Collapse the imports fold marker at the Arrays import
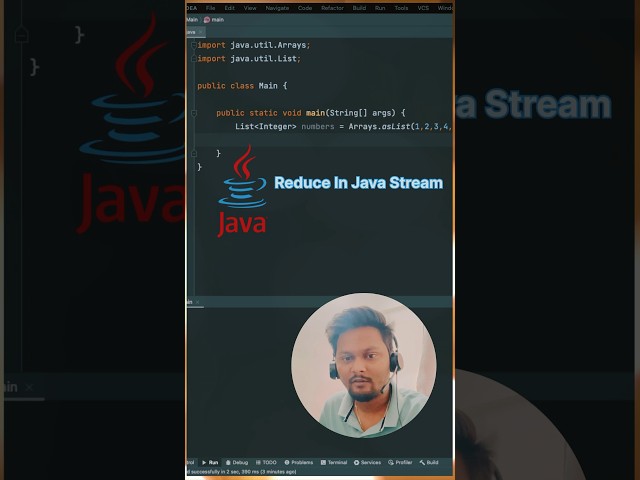The height and width of the screenshot is (480, 640). pyautogui.click(x=194, y=45)
